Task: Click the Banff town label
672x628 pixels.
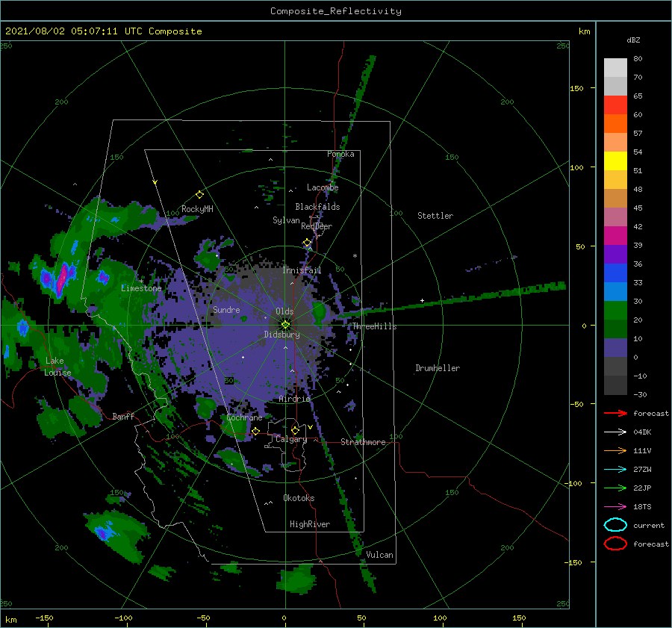Action: pos(123,416)
